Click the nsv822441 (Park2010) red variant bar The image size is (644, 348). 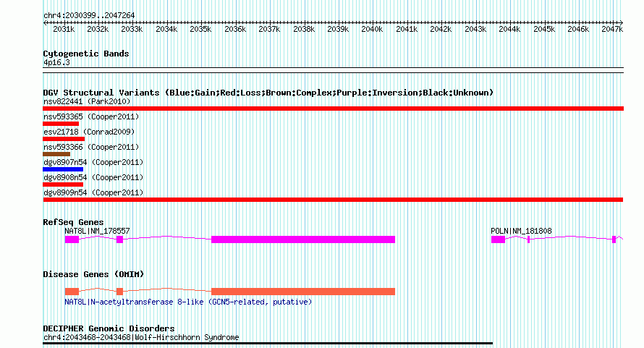click(x=333, y=109)
